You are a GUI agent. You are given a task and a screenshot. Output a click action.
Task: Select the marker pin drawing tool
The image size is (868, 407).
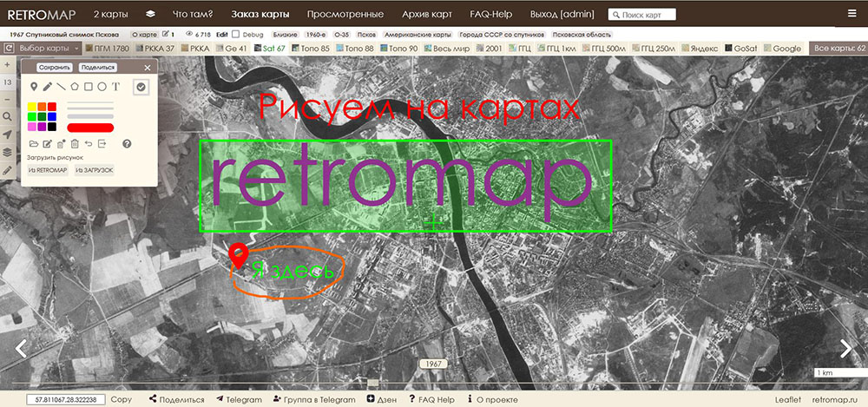(34, 87)
